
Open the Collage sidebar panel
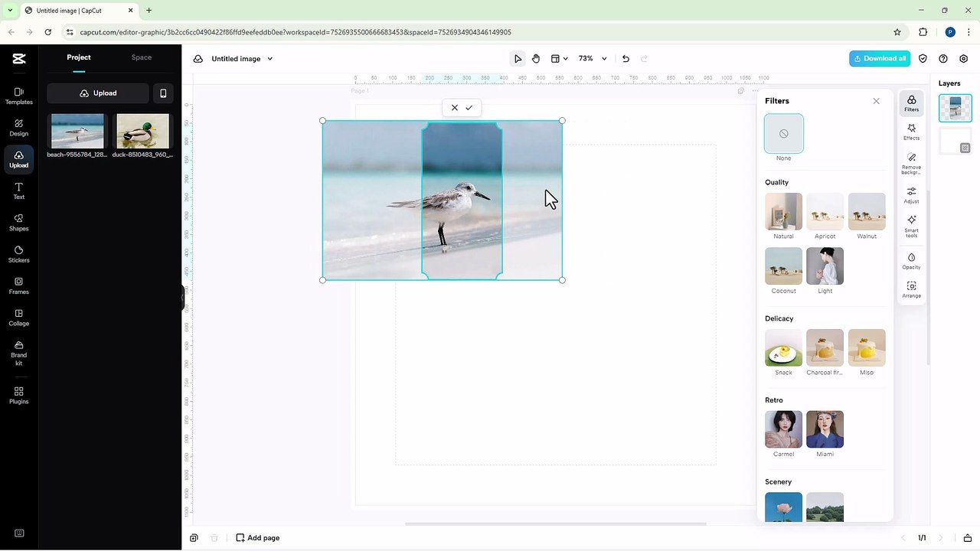[x=19, y=318]
